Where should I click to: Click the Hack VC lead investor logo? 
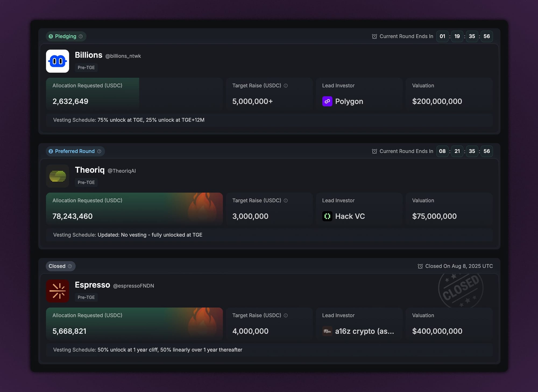[x=327, y=216]
